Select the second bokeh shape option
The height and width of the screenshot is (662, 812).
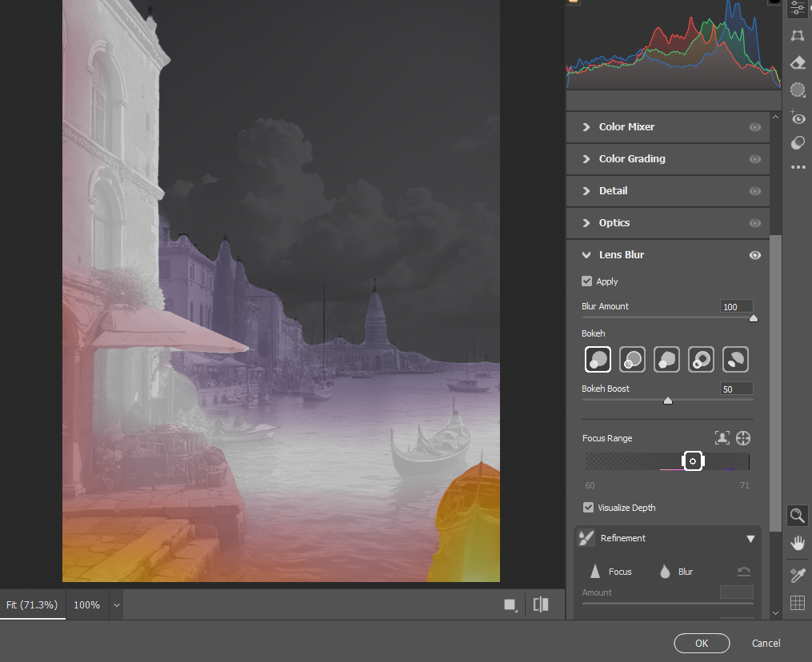coord(632,359)
